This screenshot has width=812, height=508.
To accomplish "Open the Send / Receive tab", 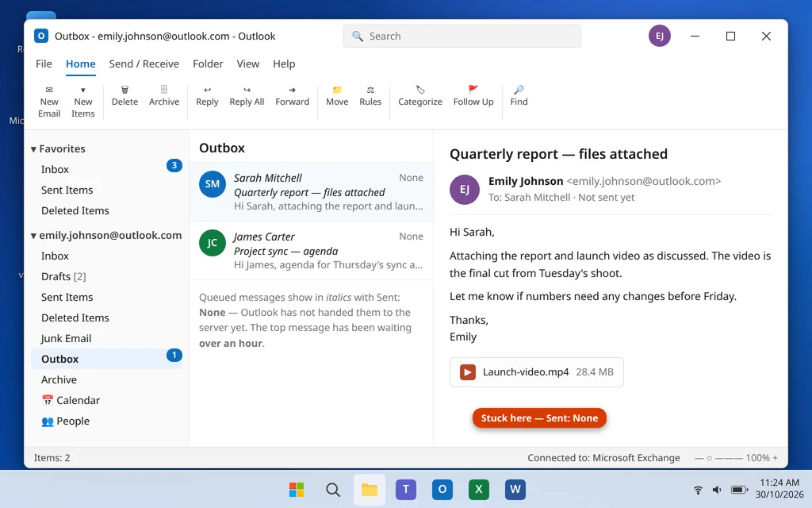I will (x=144, y=63).
